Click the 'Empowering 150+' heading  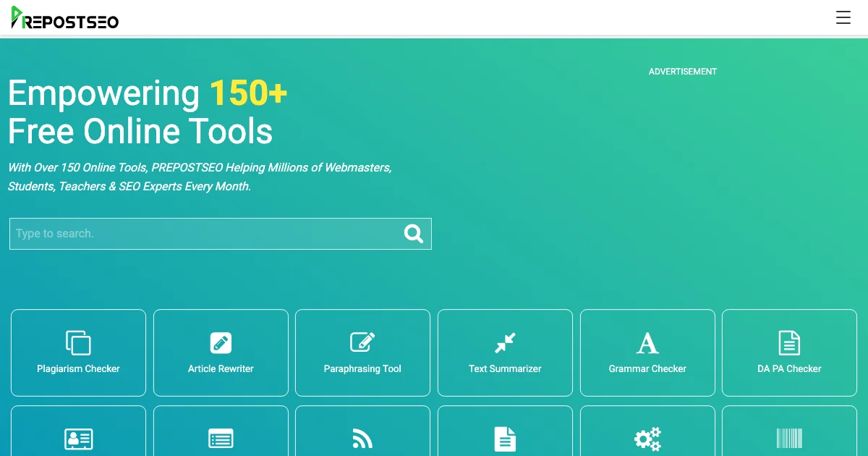tap(148, 93)
